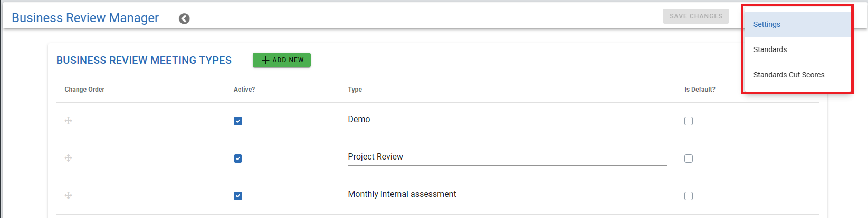
Task: Click the Business Review Manager title
Action: (85, 18)
